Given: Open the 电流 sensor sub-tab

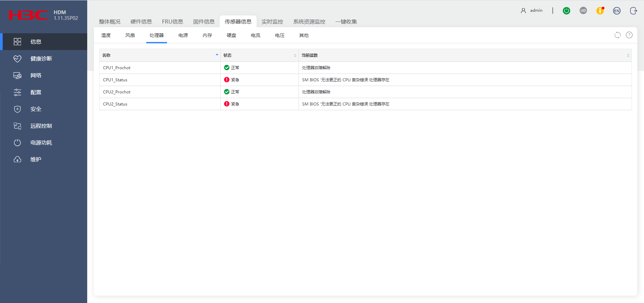Looking at the screenshot, I should 256,35.
